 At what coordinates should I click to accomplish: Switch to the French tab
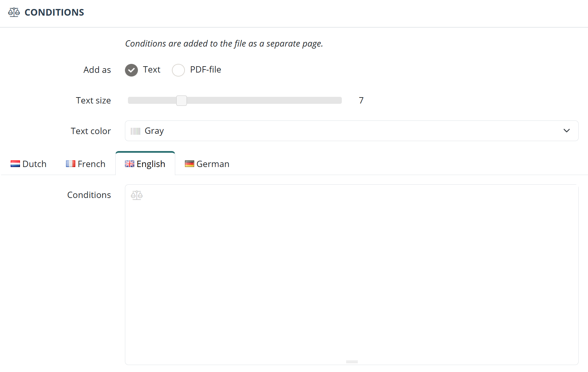86,164
